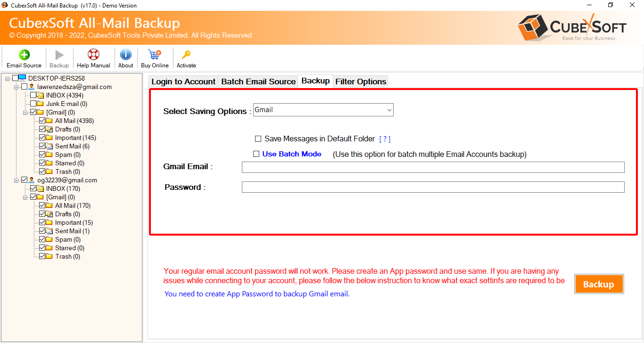
Task: Focus the Password input field
Action: 433,187
